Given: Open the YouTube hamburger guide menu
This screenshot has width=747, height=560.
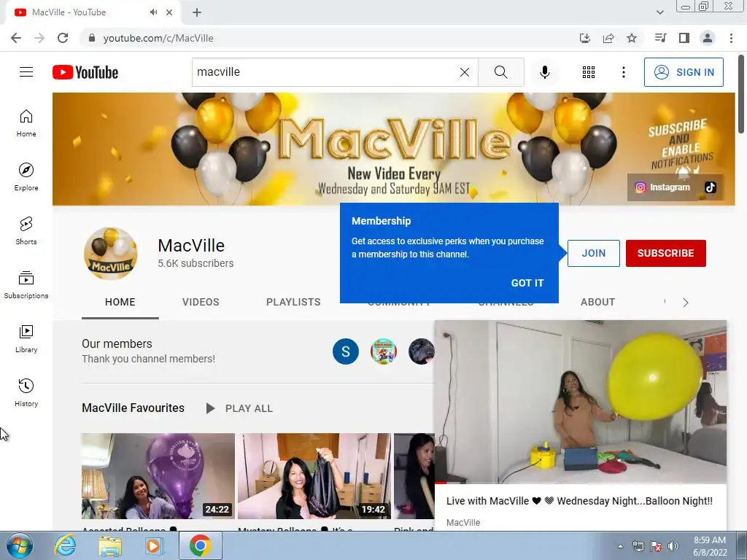Looking at the screenshot, I should click(26, 72).
